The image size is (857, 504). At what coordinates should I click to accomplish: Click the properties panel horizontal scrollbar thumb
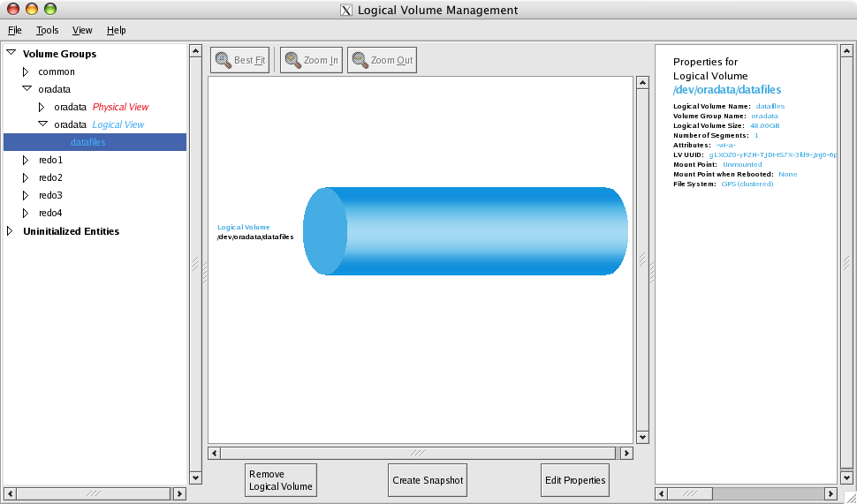tap(690, 493)
